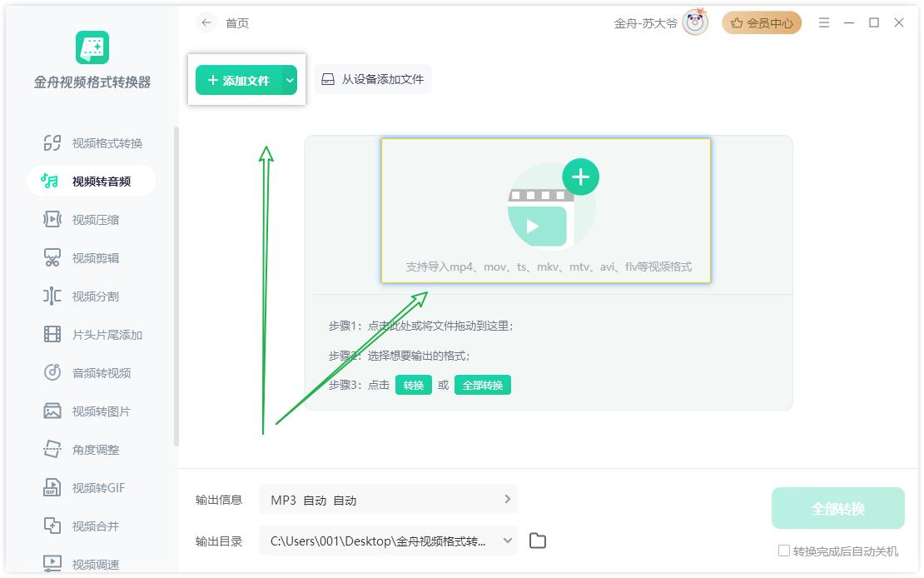Expand the 添加文件 dropdown arrow
Screen dimensions: 924x578
[290, 81]
